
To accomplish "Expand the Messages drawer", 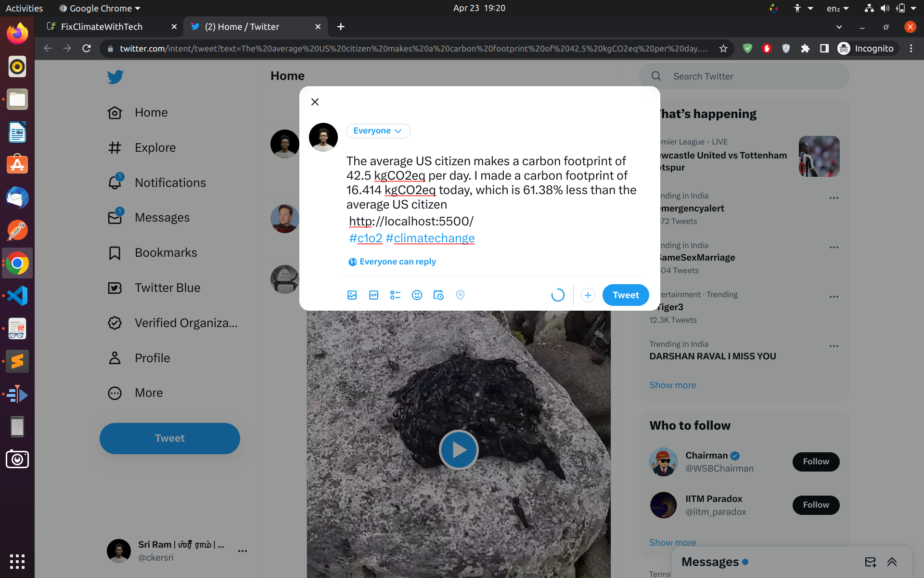I will click(x=892, y=562).
